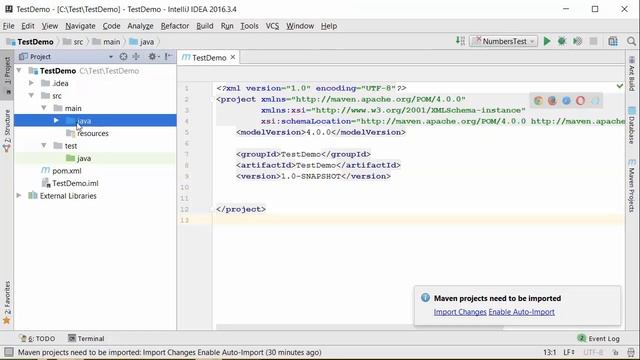Select the resources folder
This screenshot has height=360, width=640.
pos(93,133)
